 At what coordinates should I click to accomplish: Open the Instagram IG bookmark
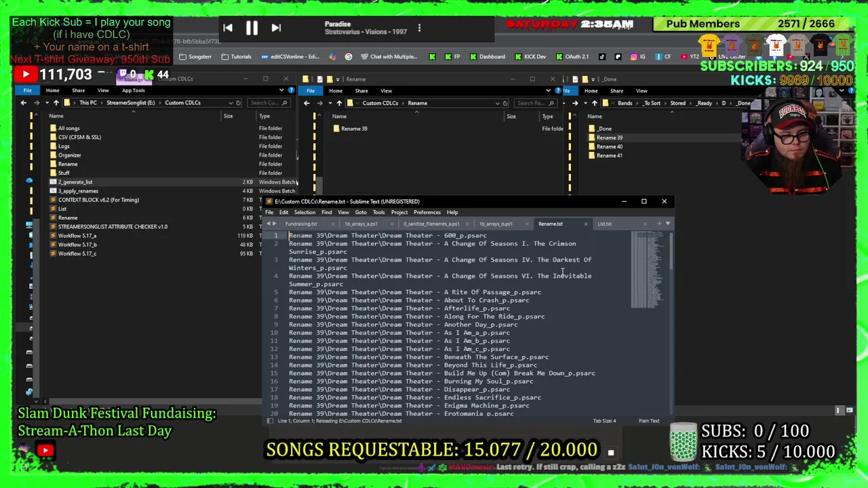point(638,56)
